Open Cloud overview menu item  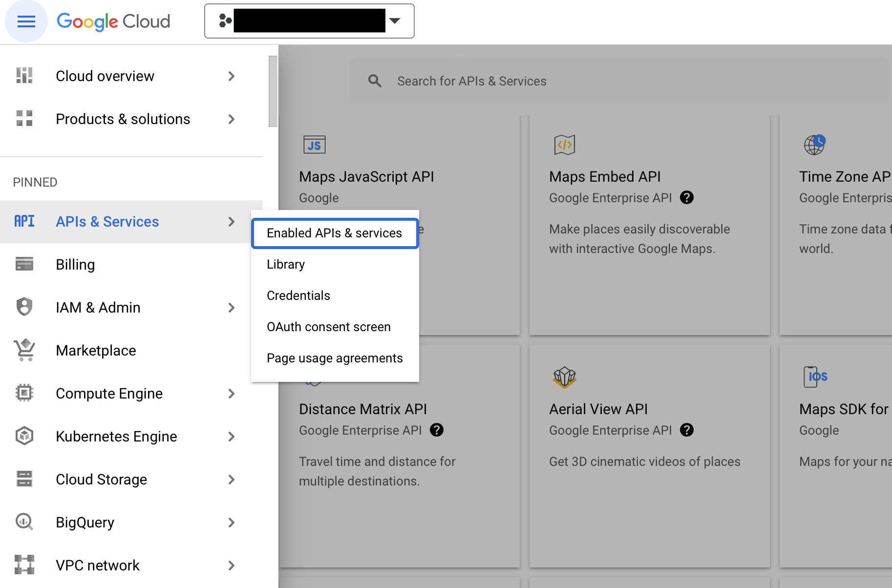tap(105, 76)
